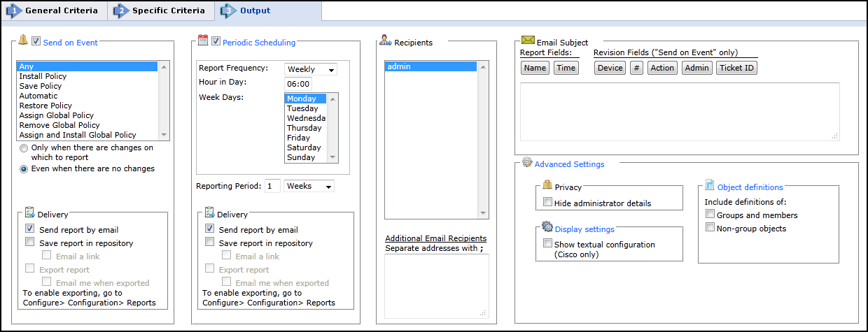Viewport: 868px width, 332px height.
Task: Click the Privacy padlock icon
Action: tap(547, 185)
